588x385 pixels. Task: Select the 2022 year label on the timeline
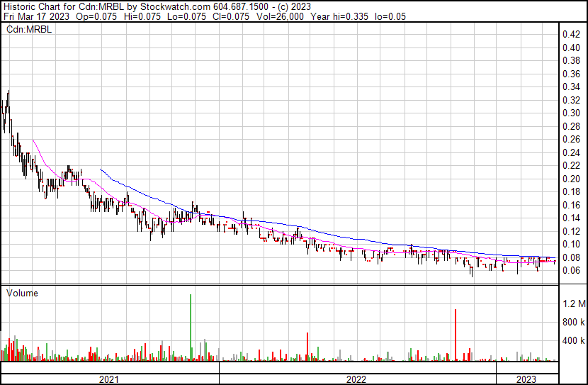coord(356,379)
